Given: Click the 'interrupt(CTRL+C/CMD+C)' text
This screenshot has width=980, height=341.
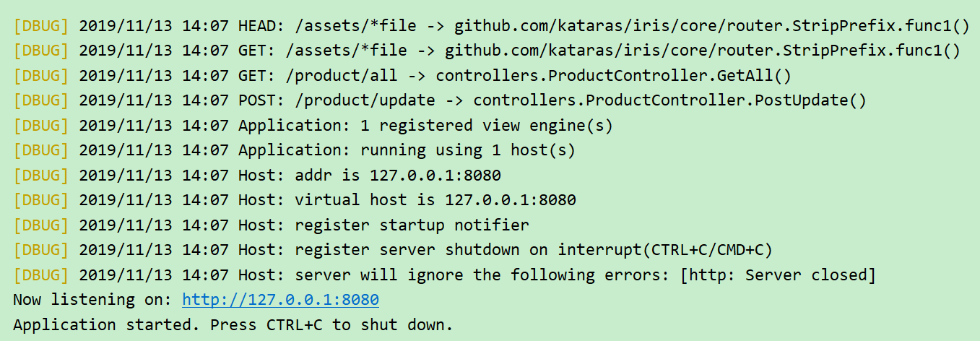Looking at the screenshot, I should pos(665,250).
